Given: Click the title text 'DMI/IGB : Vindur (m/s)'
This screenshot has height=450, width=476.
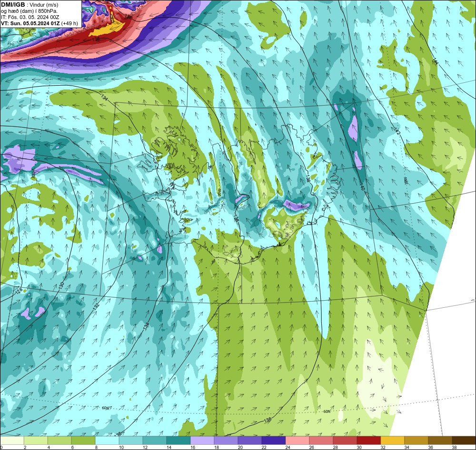Looking at the screenshot, I should click(30, 5).
